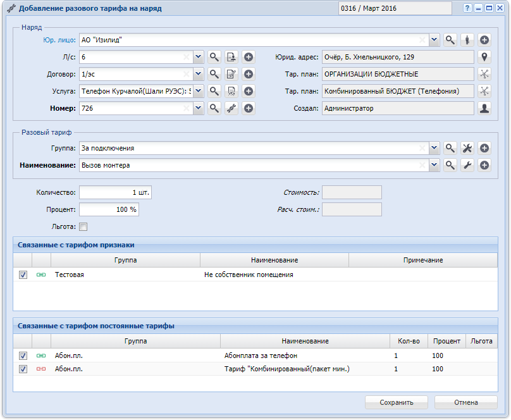The width and height of the screenshot is (511, 420).
Task: Select cell Абонплата за телефон
Action: click(305, 355)
